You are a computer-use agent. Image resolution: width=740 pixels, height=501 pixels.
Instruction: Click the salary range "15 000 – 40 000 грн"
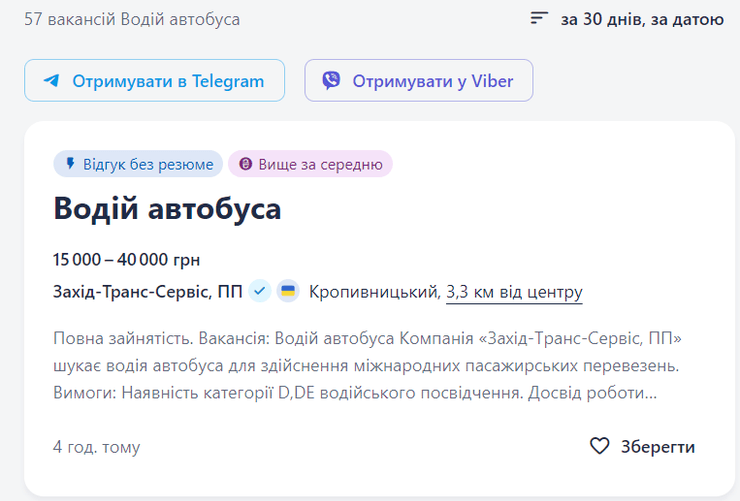pyautogui.click(x=127, y=260)
